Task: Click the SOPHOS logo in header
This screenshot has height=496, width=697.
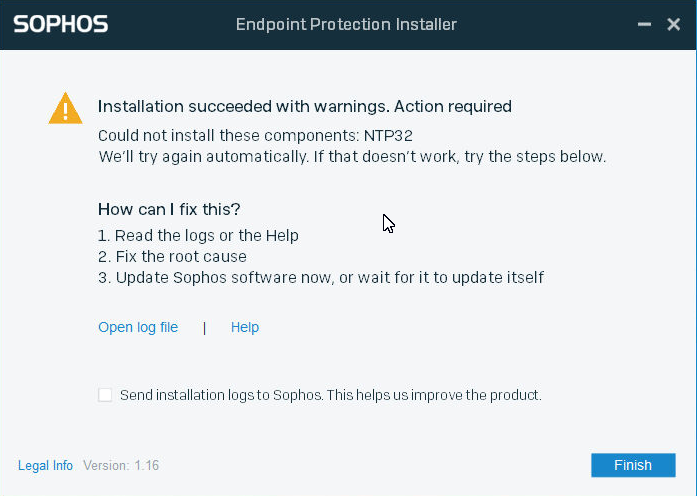Action: coord(61,24)
